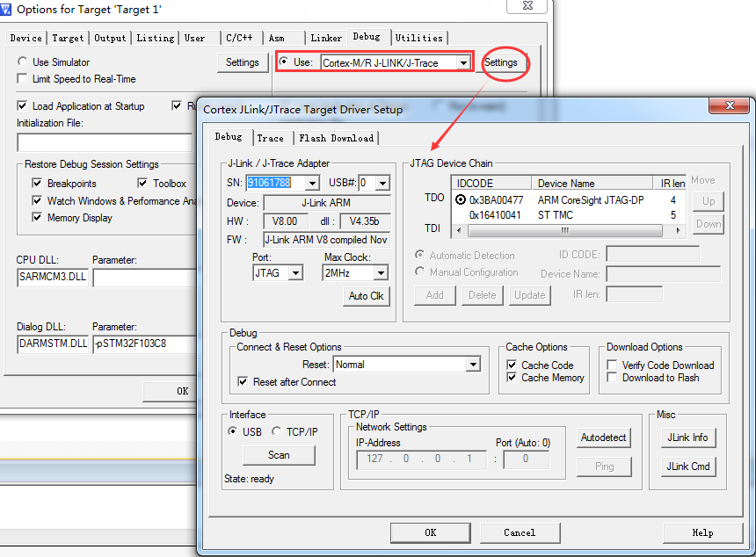
Task: Click the Keil icon in the Options title bar
Action: coord(5,9)
